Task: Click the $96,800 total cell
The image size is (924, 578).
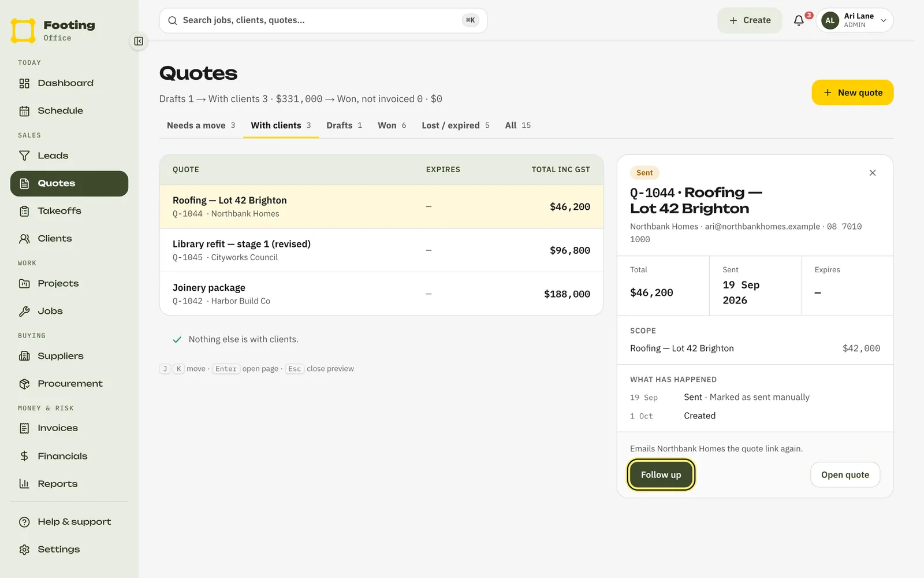Action: [570, 250]
